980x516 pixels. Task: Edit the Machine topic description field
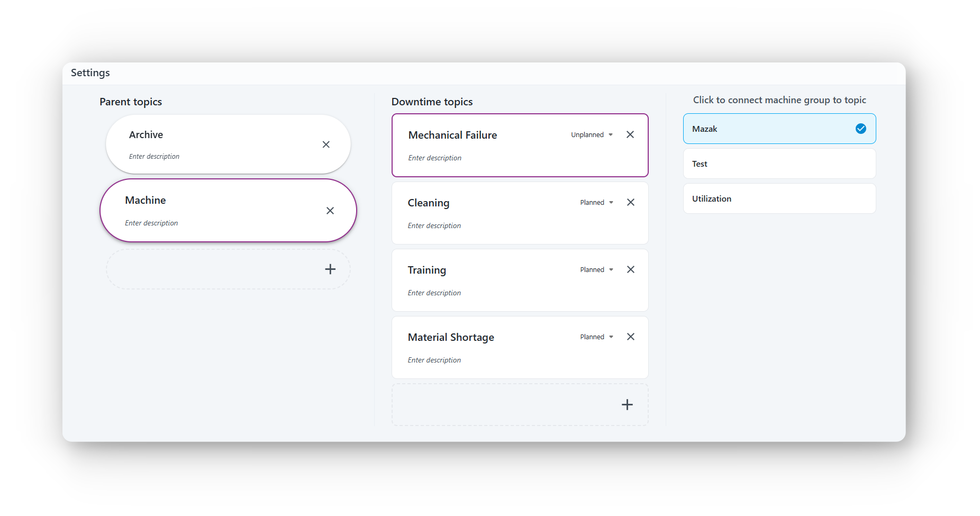(151, 223)
